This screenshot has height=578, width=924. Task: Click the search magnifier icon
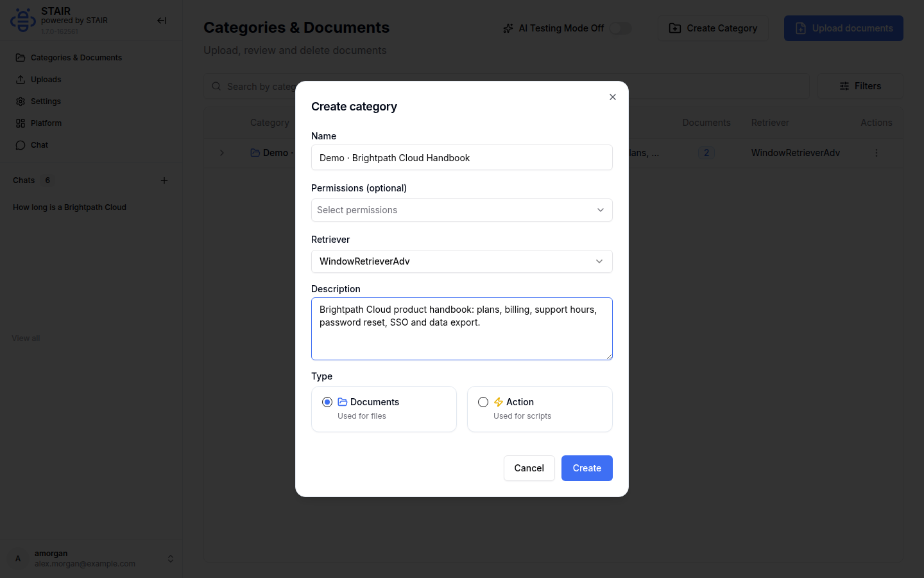click(216, 86)
